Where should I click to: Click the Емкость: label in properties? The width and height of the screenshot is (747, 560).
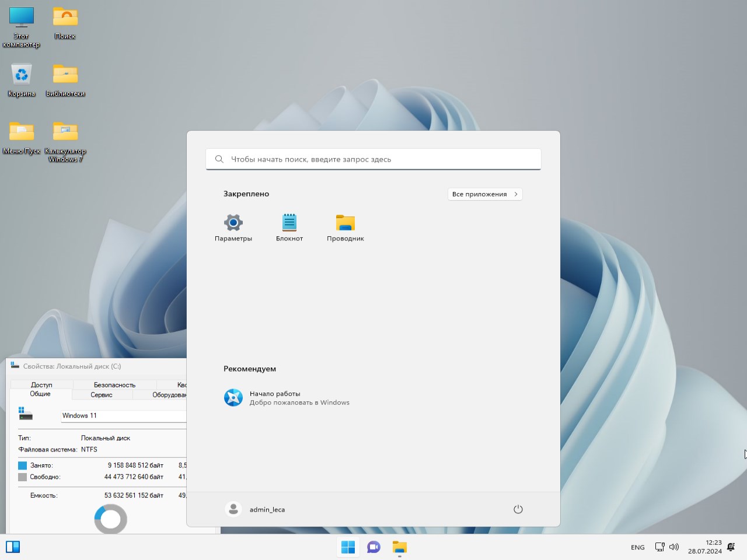(x=44, y=496)
